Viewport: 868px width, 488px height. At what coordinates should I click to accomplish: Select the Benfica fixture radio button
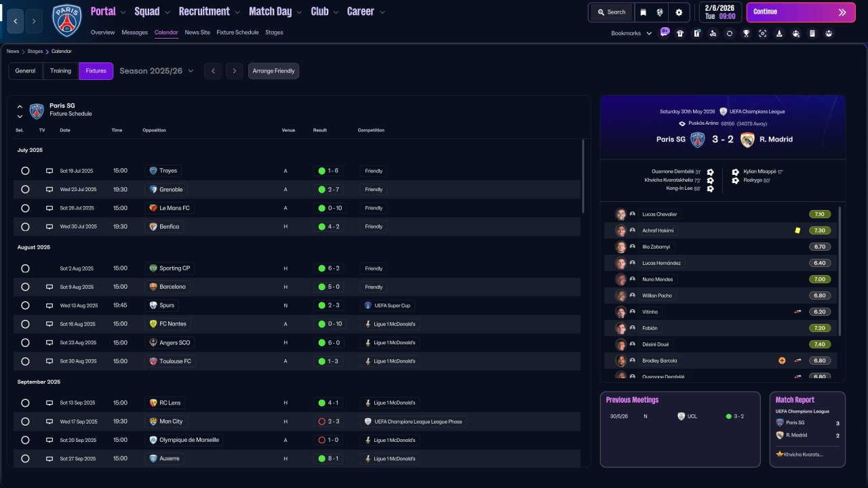(x=25, y=227)
